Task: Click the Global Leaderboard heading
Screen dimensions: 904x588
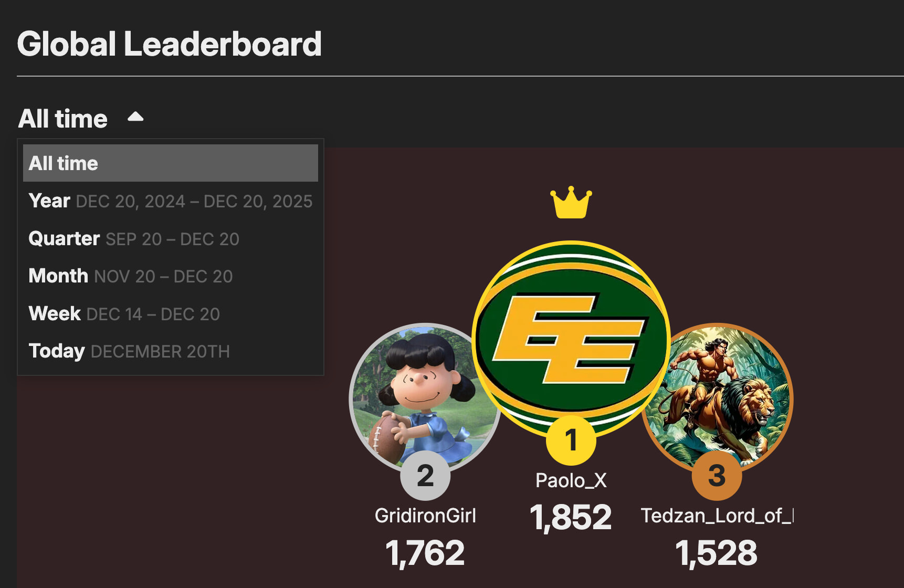Action: click(169, 44)
